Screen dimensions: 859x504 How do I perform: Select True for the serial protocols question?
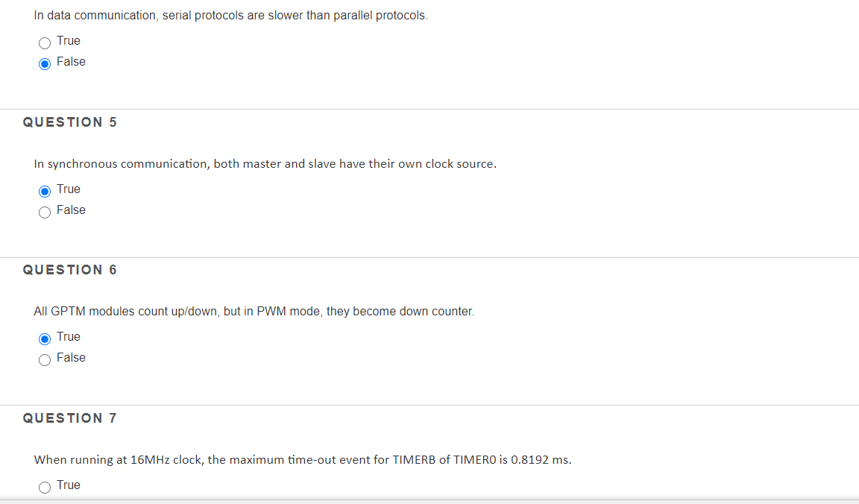click(x=44, y=42)
